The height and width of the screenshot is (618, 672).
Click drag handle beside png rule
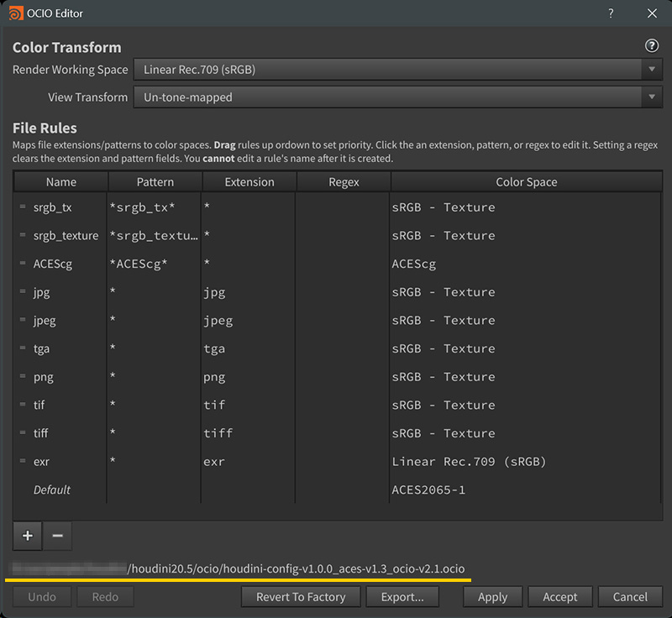point(23,377)
